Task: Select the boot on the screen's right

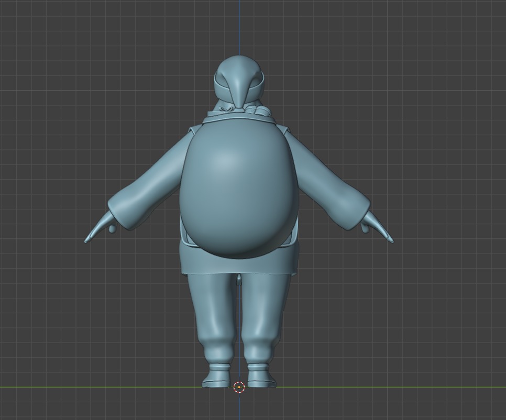Action: (261, 375)
